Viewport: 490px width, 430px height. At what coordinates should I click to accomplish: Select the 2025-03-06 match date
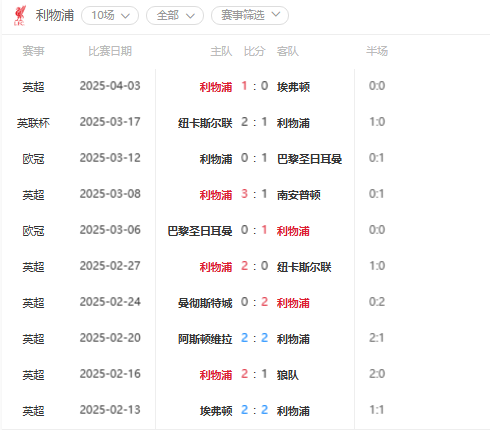coord(110,230)
